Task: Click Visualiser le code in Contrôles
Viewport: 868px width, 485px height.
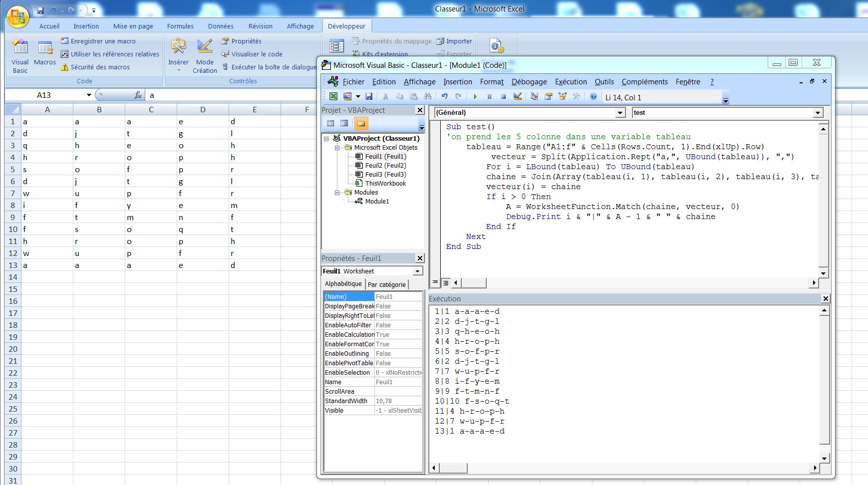Action: (x=252, y=54)
